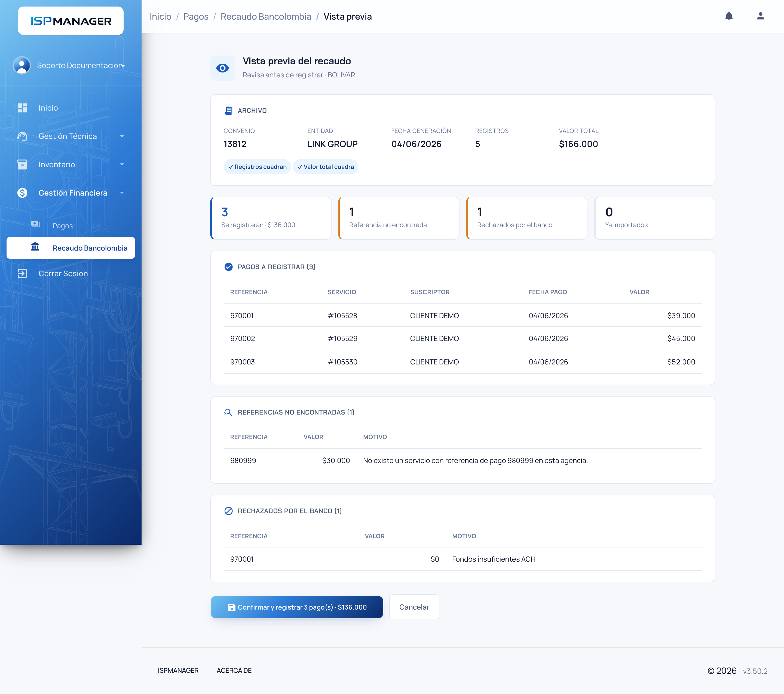Click the Registros cuadran badge
Screen dimensions: 784x694
point(257,167)
